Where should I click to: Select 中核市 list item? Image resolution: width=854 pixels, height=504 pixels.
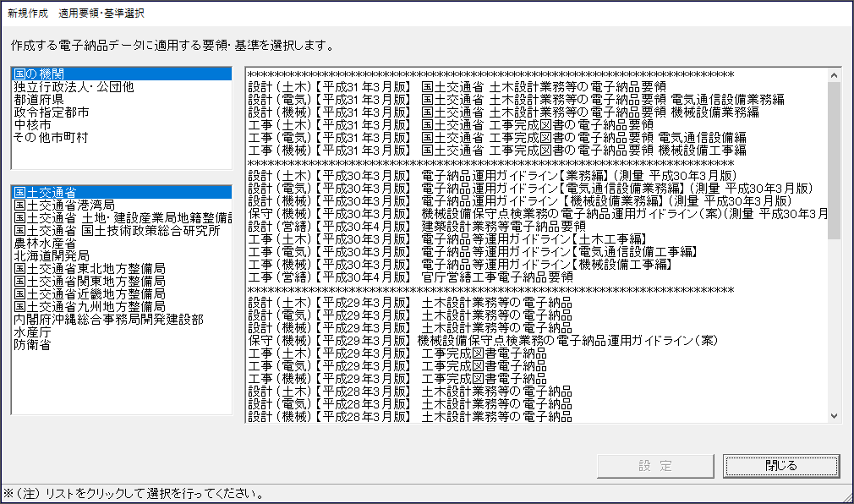(x=122, y=125)
